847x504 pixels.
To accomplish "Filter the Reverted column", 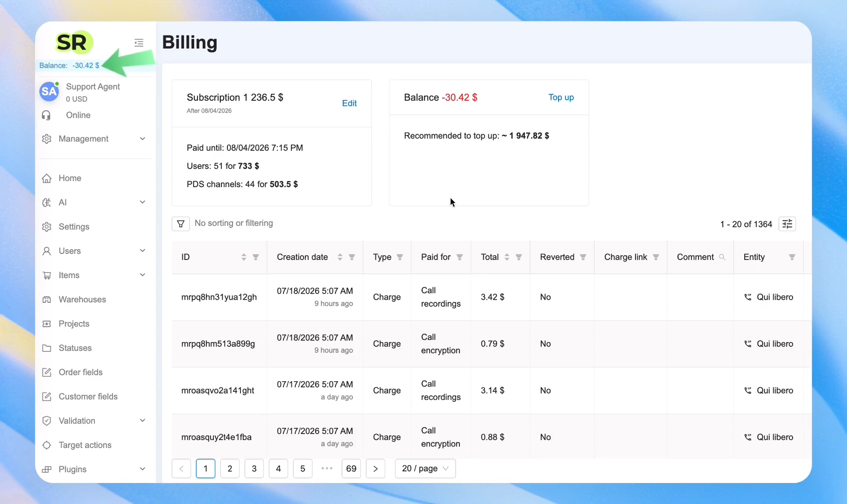I will (583, 257).
